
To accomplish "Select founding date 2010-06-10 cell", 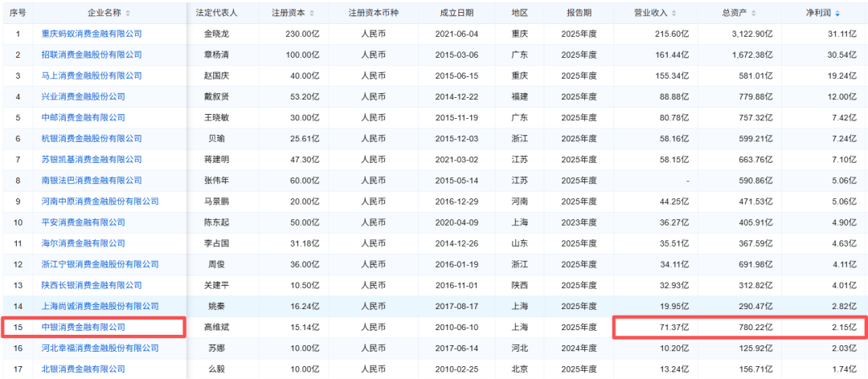I will [457, 327].
